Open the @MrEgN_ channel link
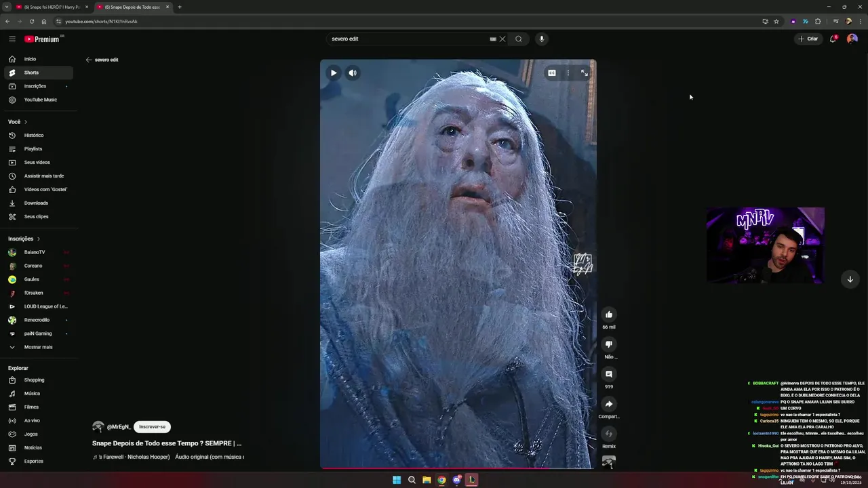The height and width of the screenshot is (488, 868). 119,427
